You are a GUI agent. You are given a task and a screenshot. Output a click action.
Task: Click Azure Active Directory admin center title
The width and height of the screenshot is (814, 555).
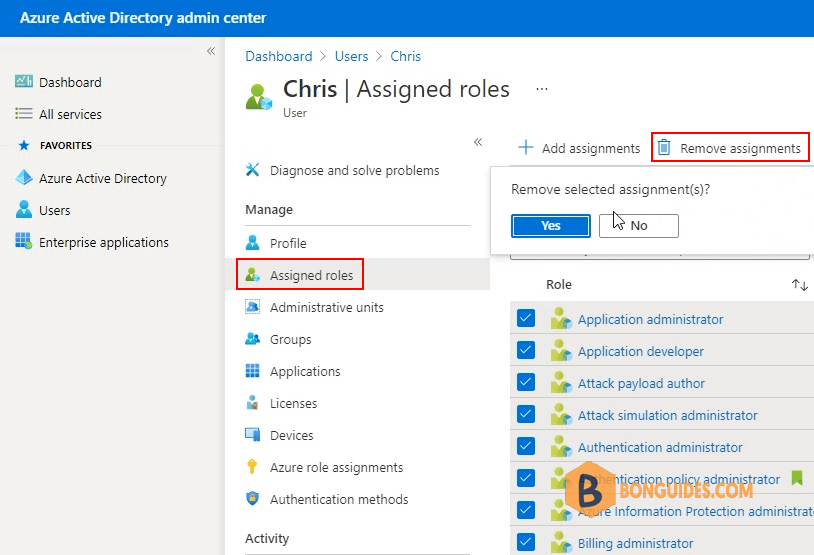coord(143,18)
